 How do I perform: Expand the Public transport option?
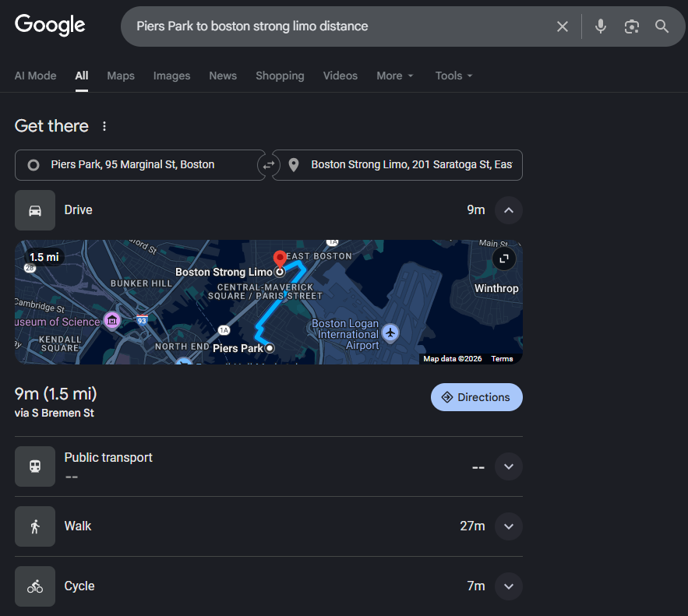(x=508, y=466)
